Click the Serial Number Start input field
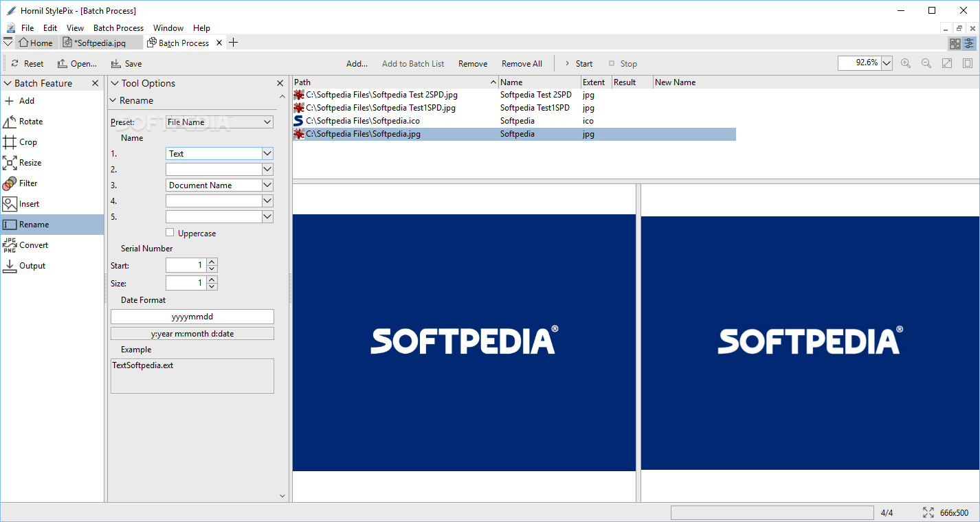This screenshot has height=522, width=980. [186, 265]
